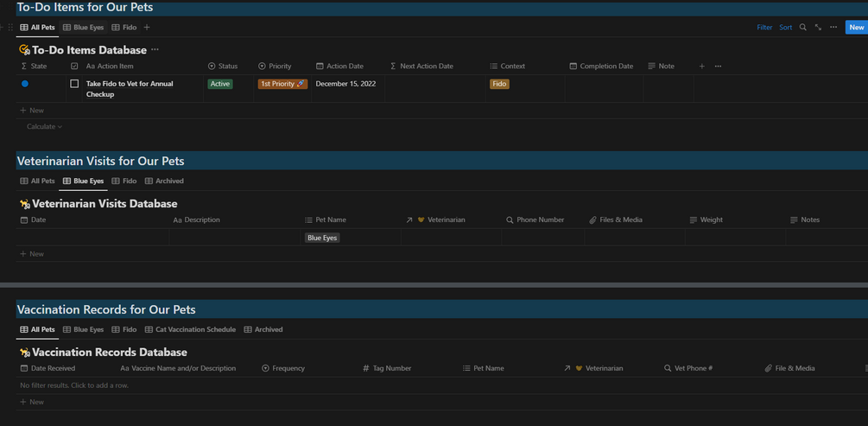Click the expand full-page arrows icon
Viewport: 868px width, 426px height.
[x=818, y=27]
